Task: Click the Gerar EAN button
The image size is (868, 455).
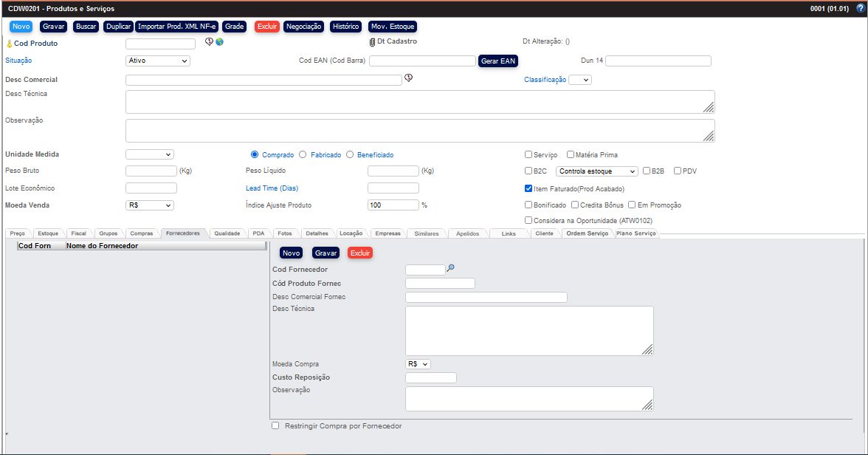Action: 498,61
